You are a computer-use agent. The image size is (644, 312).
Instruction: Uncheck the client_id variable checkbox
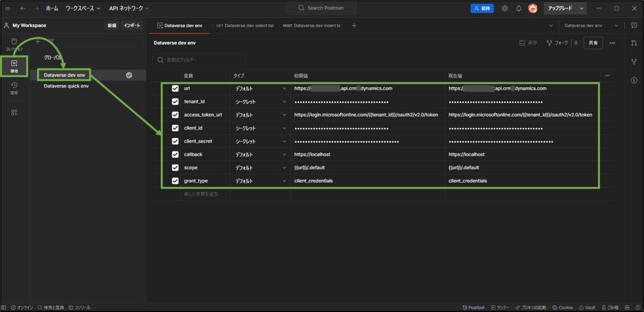click(175, 128)
